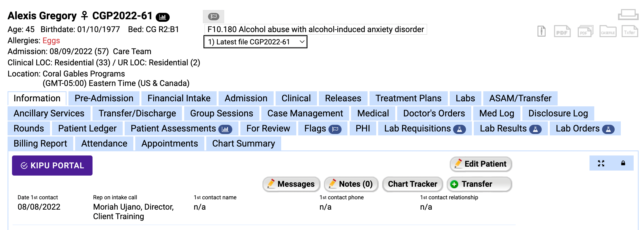The image size is (644, 230).
Task: Toggle the lock icon on the patient panel
Action: pos(622,163)
